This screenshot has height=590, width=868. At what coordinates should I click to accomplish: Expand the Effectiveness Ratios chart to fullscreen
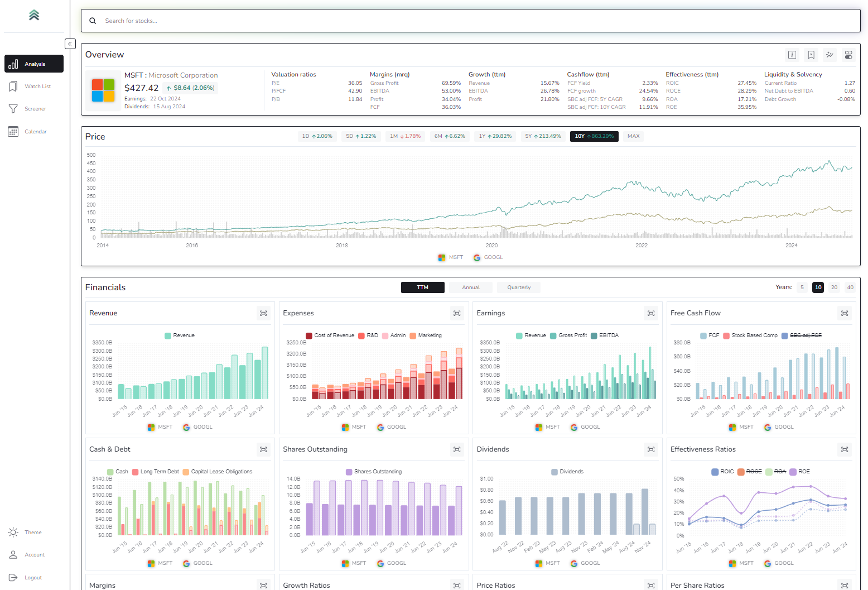(845, 449)
